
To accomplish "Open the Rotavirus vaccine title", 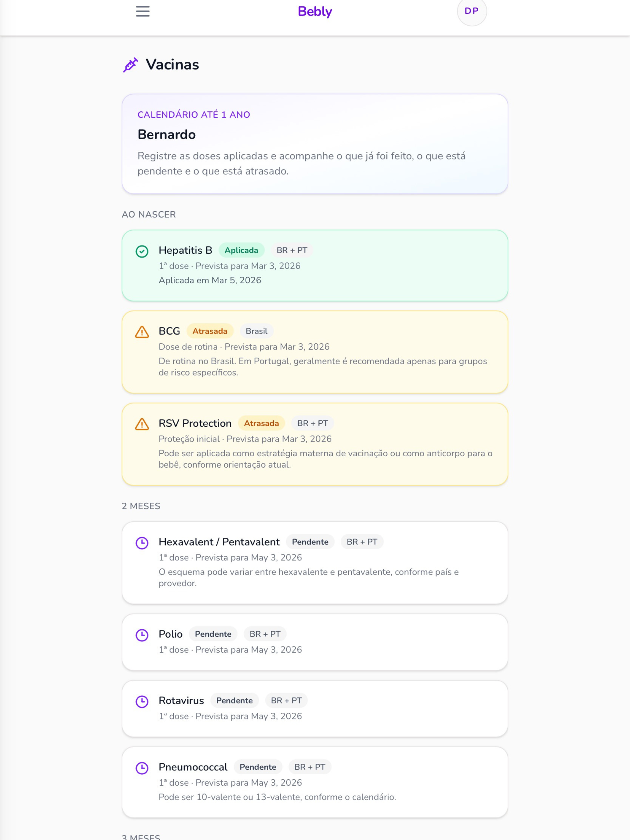I will coord(181,701).
